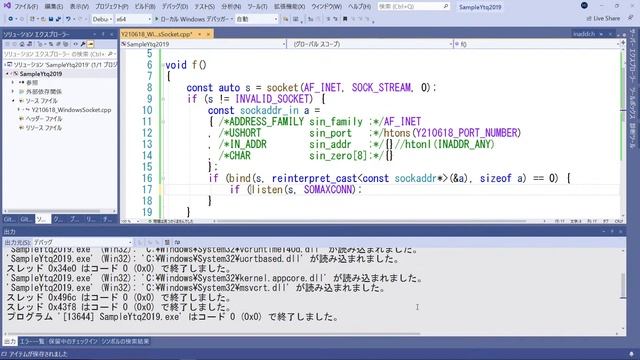Viewport: 640px width, 360px height.
Task: Expand the 参照 node
Action: [13, 83]
